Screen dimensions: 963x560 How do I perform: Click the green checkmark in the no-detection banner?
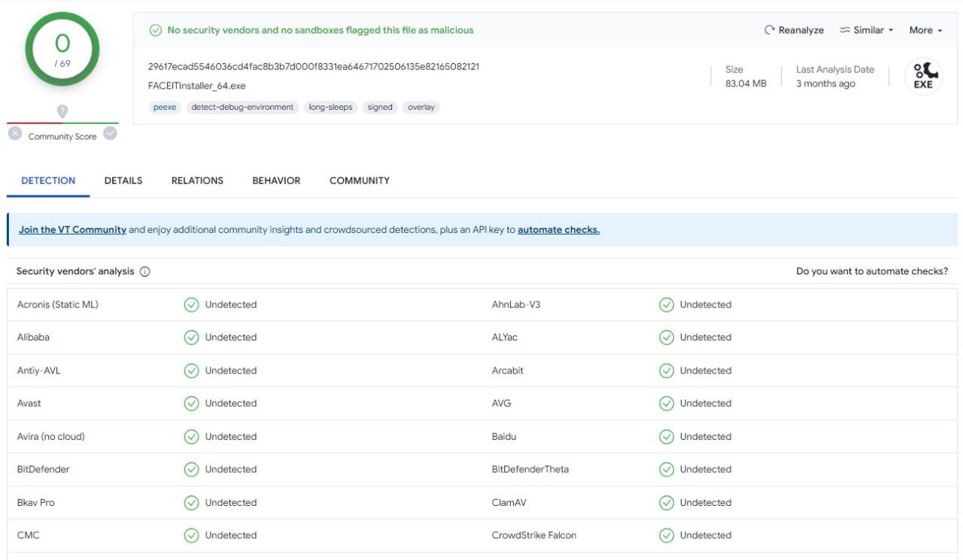tap(156, 30)
